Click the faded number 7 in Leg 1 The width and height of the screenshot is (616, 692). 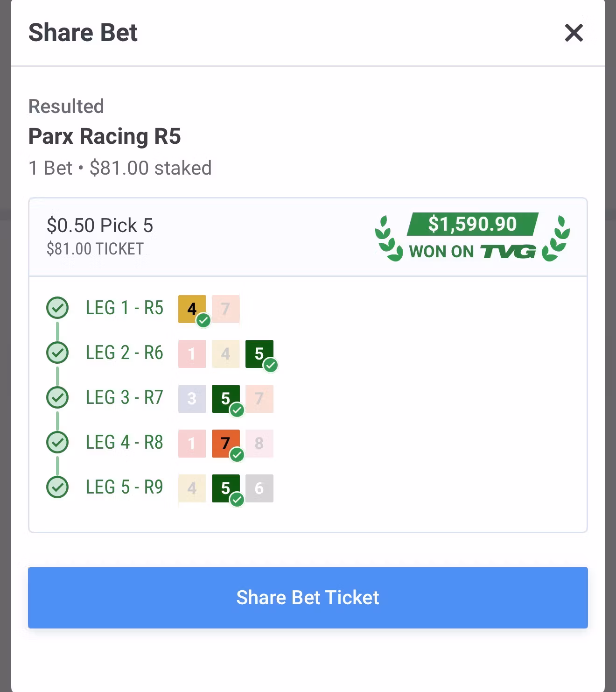(x=225, y=309)
